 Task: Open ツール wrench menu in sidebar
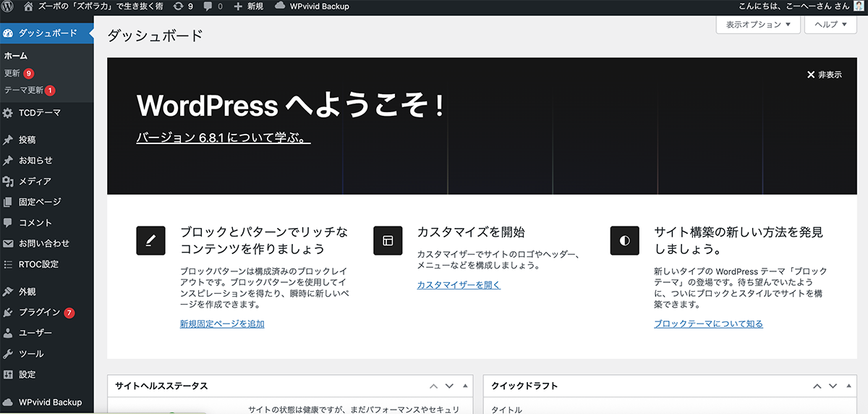31,354
